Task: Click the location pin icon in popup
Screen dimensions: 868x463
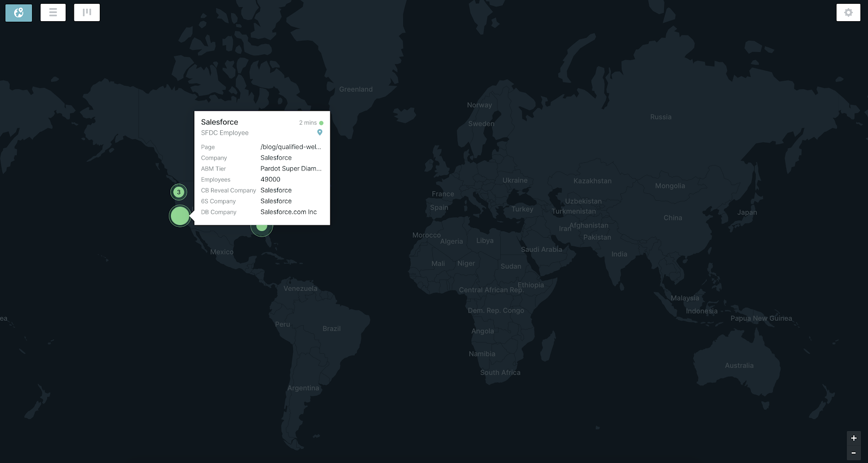Action: point(320,132)
